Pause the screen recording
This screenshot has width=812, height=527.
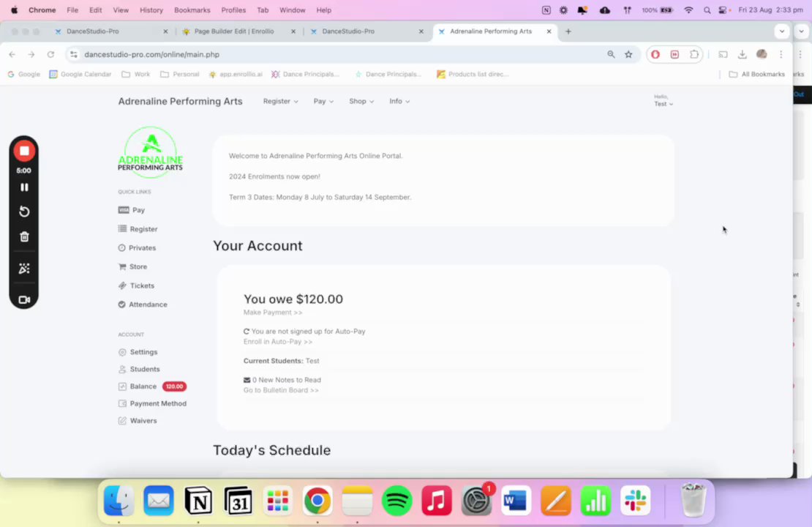[24, 187]
